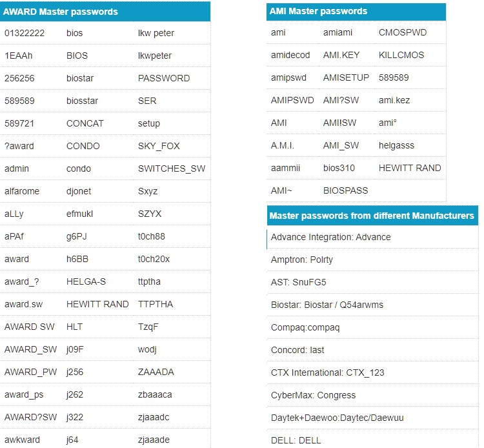The image size is (484, 448).
Task: Click the BIOSPASS entry
Action: 345,190
